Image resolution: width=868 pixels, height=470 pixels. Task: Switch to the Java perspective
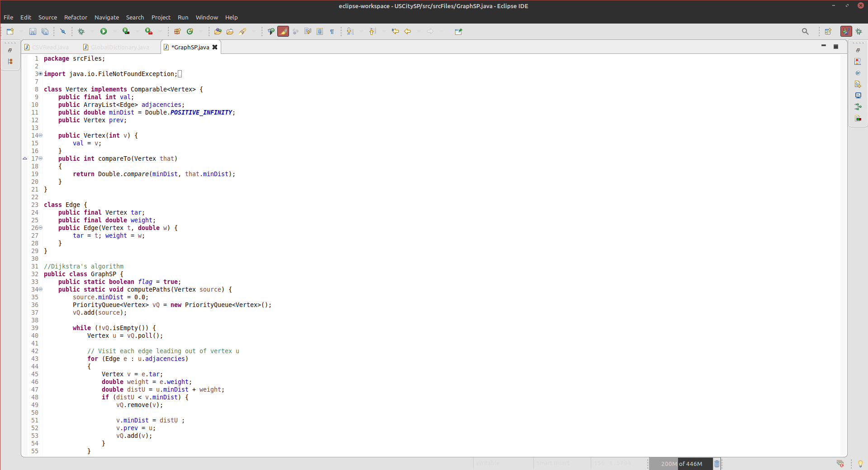(846, 31)
